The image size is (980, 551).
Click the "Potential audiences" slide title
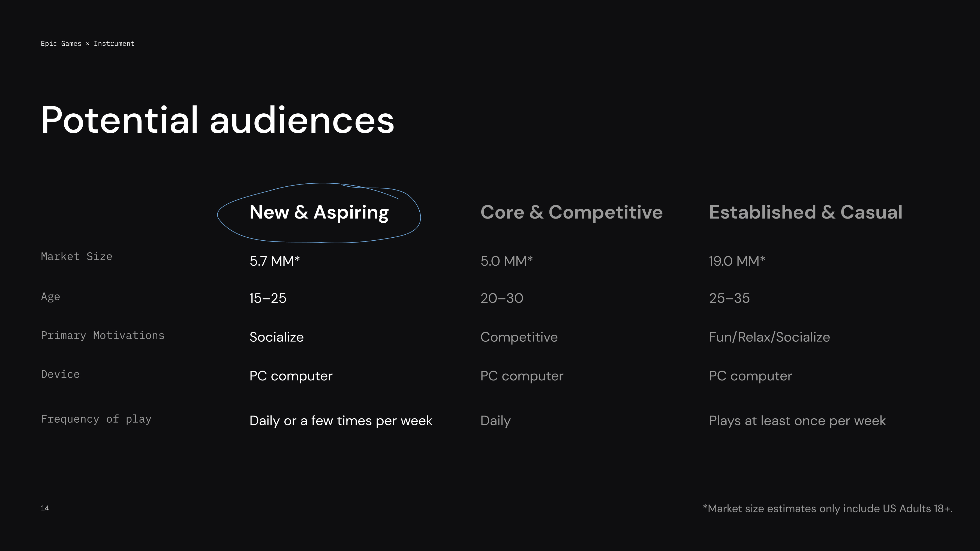(x=217, y=120)
